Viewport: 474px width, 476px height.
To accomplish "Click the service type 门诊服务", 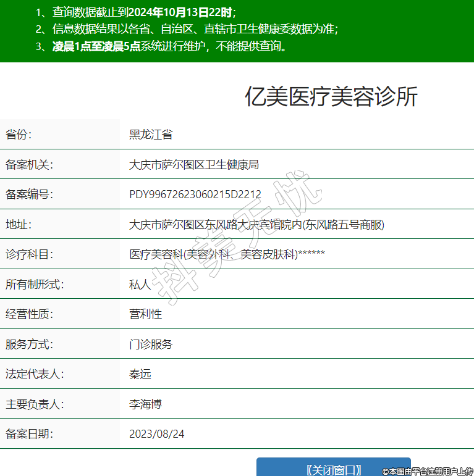I will coord(151,344).
